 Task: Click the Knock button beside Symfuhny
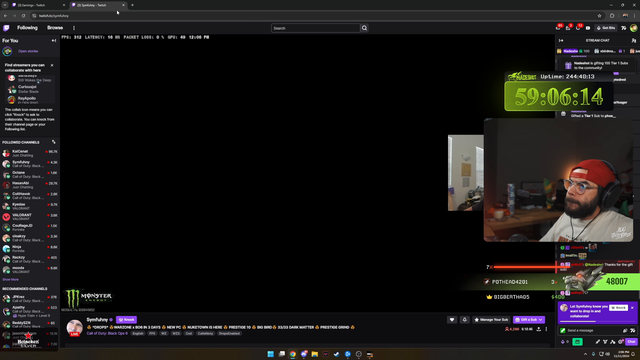127,320
